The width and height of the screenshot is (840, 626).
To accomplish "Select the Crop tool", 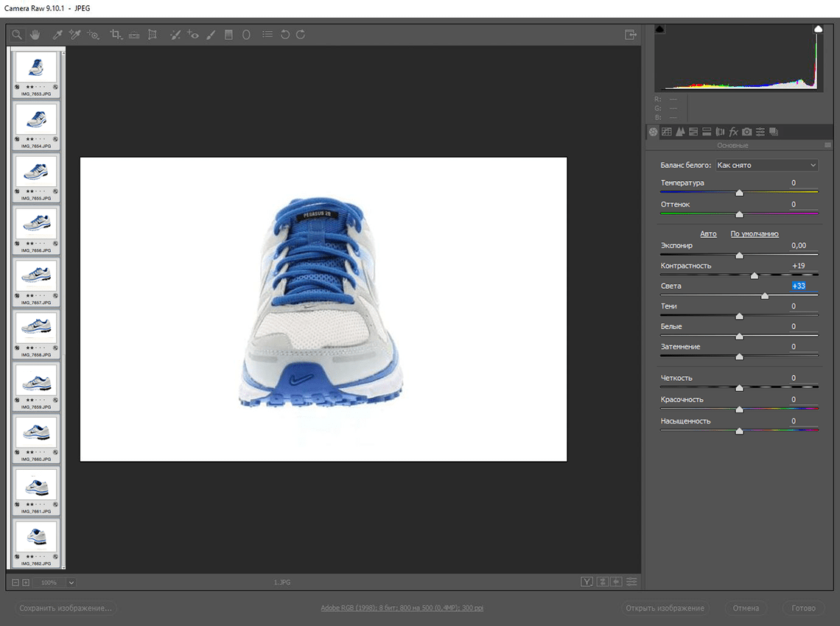I will (x=116, y=35).
